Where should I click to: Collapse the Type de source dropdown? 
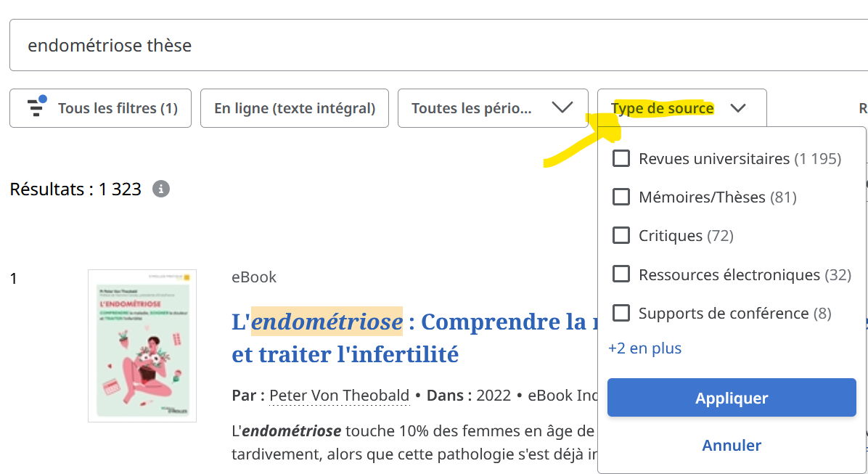[x=681, y=108]
